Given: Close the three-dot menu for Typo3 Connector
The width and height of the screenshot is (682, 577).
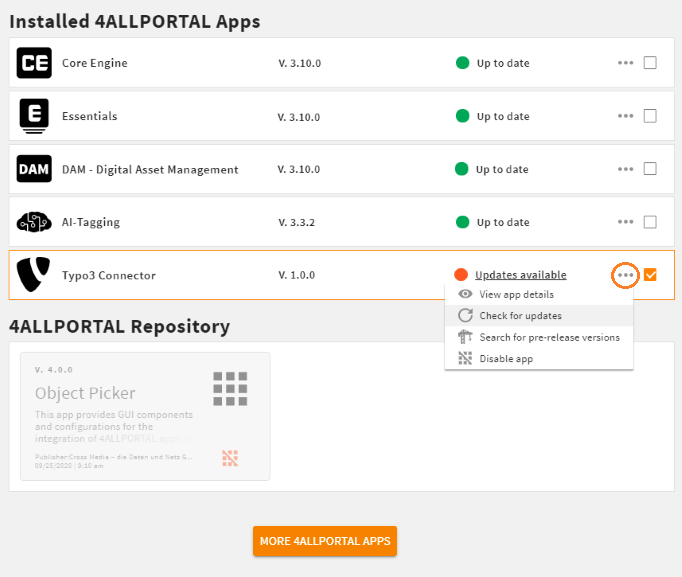Looking at the screenshot, I should point(625,275).
